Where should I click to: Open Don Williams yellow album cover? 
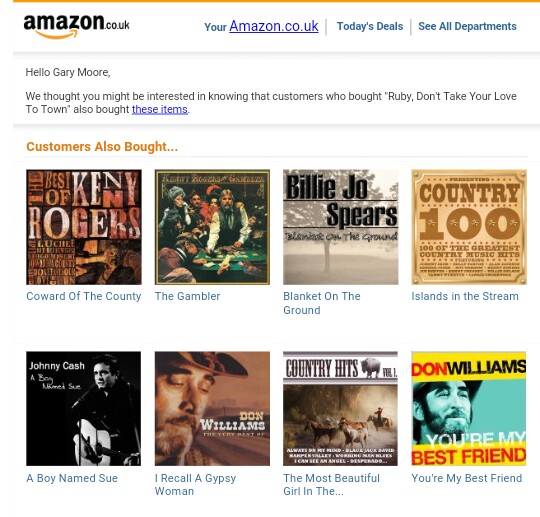pyautogui.click(x=469, y=409)
